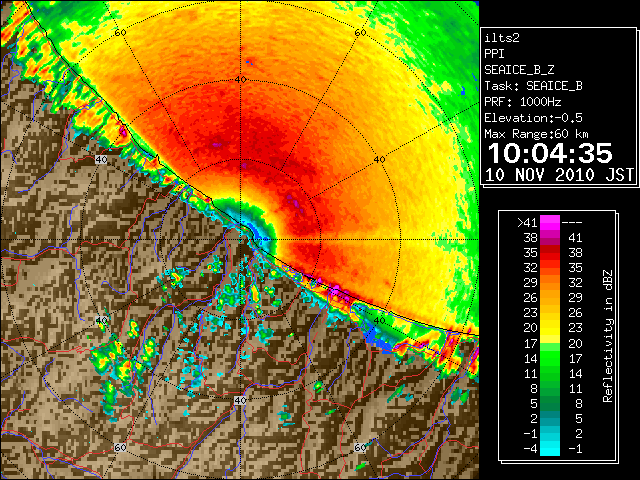The width and height of the screenshot is (640, 480).
Task: Pick the bright green 14–17 dBZ swatch
Action: (550, 358)
